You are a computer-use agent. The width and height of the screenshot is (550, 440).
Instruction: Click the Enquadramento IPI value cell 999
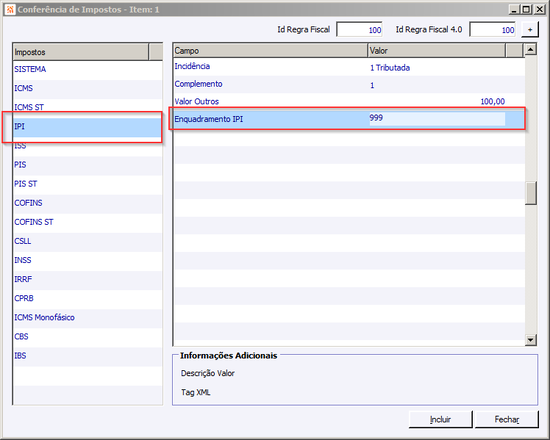point(437,119)
